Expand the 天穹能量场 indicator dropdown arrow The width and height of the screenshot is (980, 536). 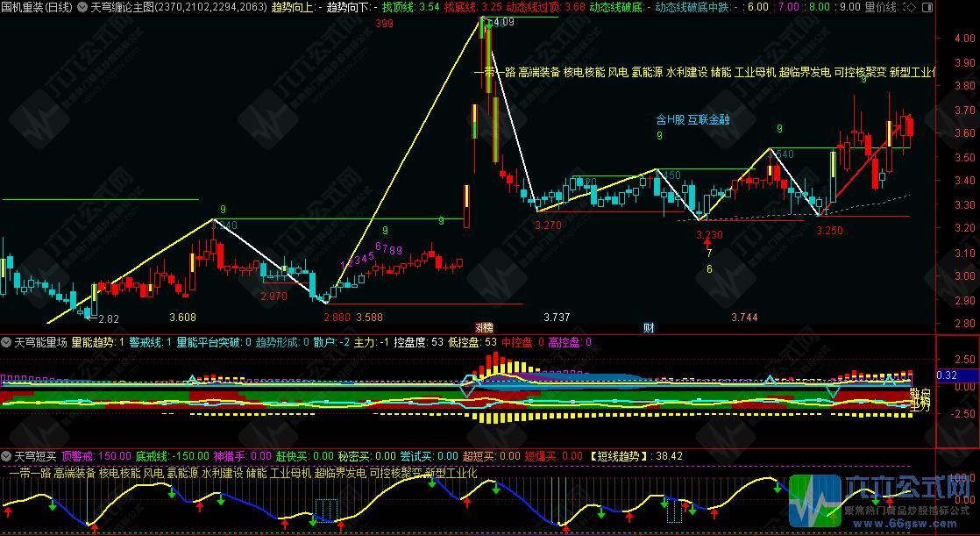[x=7, y=342]
